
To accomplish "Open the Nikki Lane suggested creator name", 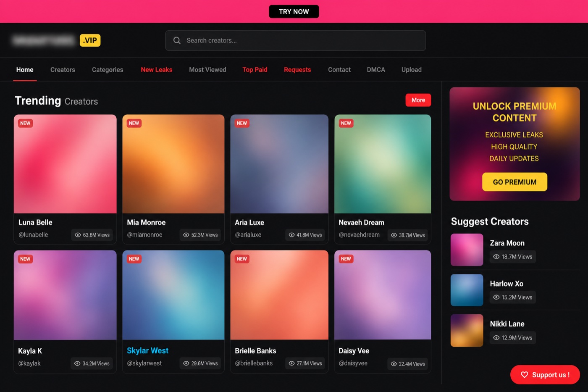I will [507, 324].
